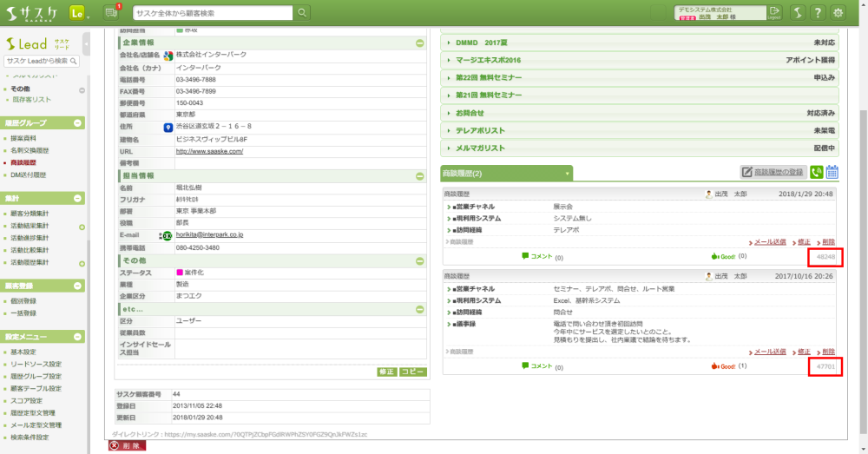Collapse the 集計 sidebar group
Screen dimensions: 868x454
(78, 198)
